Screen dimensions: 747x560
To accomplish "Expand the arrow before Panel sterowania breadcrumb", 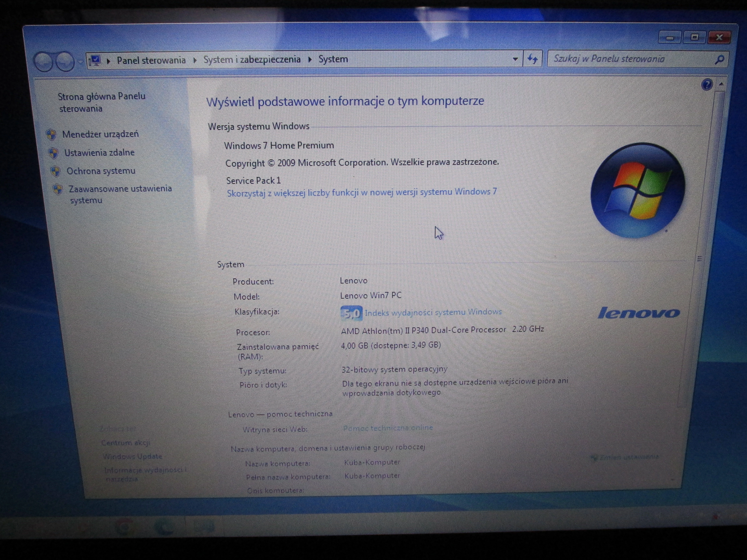I will (108, 61).
